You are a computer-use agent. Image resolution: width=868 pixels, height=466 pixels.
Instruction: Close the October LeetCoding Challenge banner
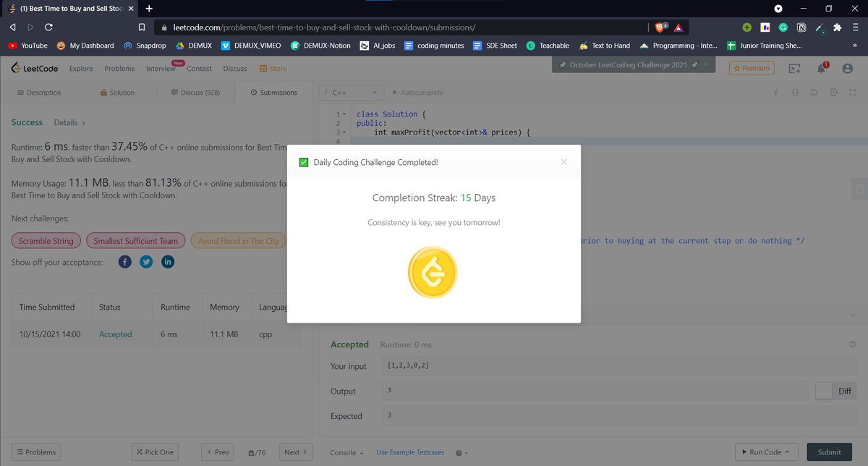pos(707,64)
